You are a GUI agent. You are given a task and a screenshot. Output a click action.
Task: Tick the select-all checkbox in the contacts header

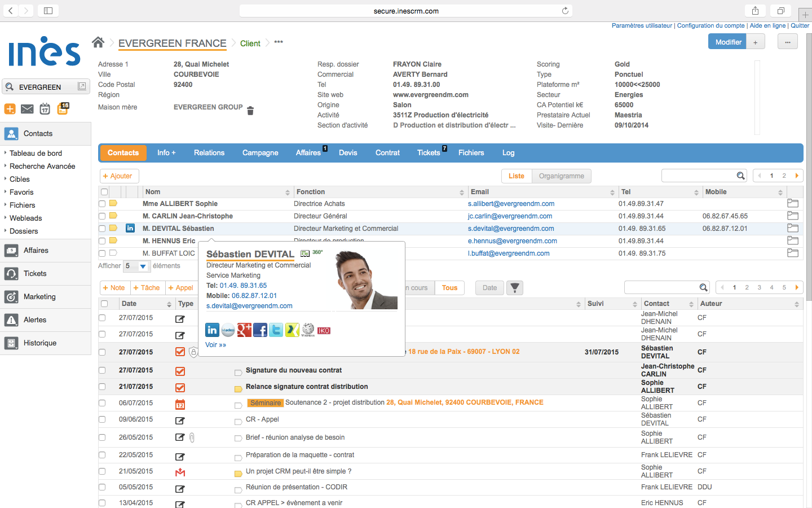[104, 192]
